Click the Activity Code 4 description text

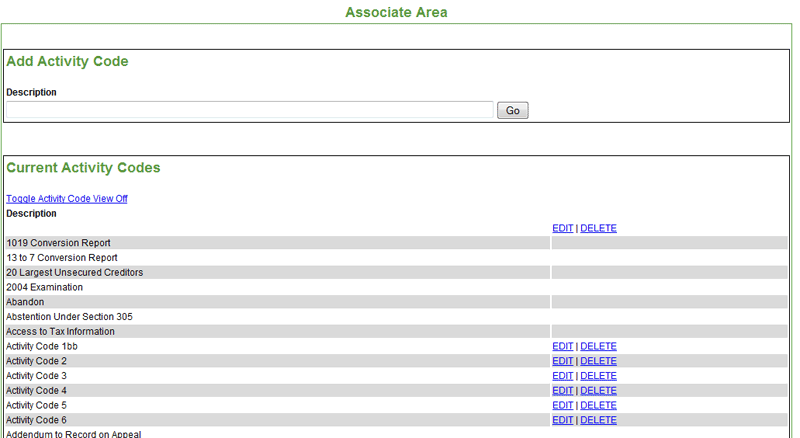point(36,391)
